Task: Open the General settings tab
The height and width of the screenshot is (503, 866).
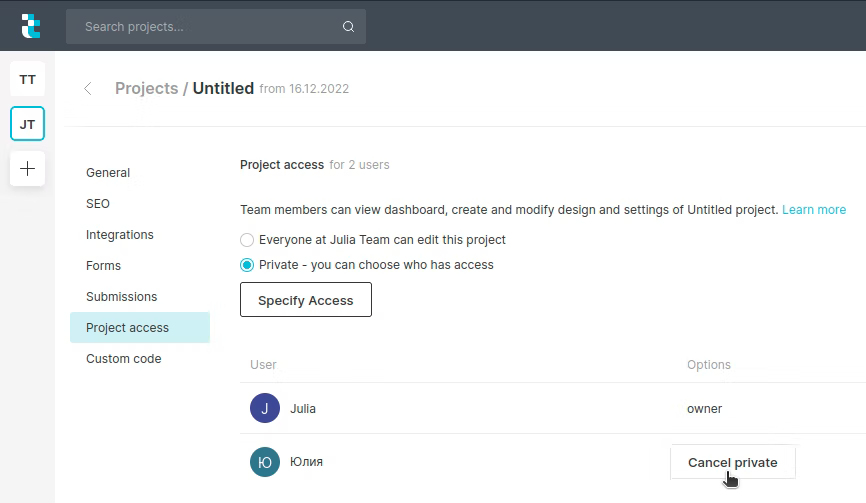Action: [x=108, y=173]
